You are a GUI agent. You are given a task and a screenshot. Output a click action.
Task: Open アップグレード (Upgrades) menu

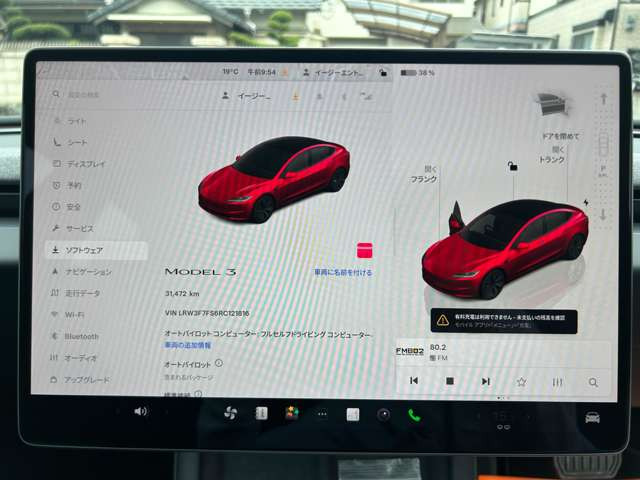pyautogui.click(x=80, y=380)
